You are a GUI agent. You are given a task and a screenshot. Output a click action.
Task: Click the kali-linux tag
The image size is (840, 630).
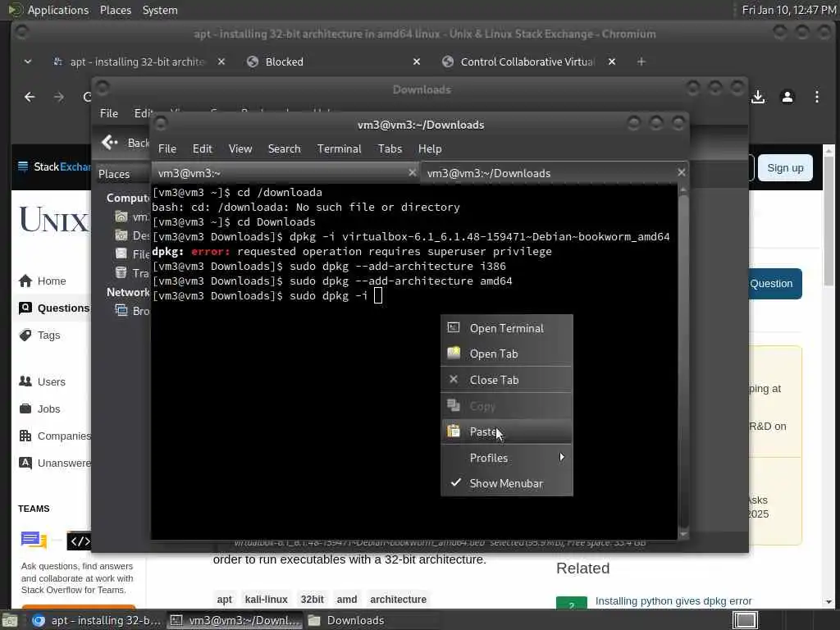click(x=267, y=600)
